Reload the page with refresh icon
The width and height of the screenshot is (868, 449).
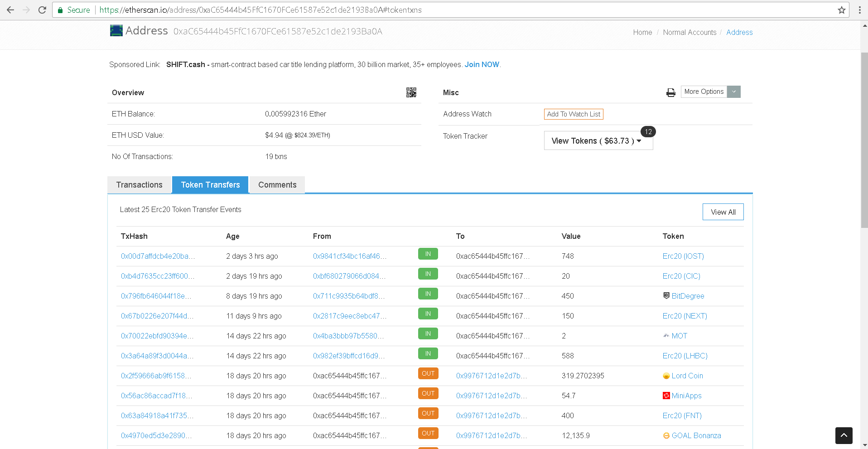(42, 10)
